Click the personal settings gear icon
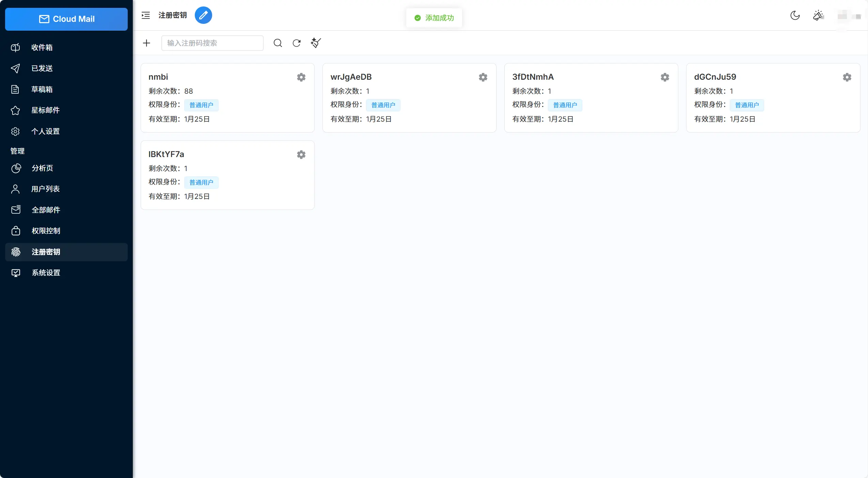Image resolution: width=868 pixels, height=478 pixels. [x=16, y=131]
